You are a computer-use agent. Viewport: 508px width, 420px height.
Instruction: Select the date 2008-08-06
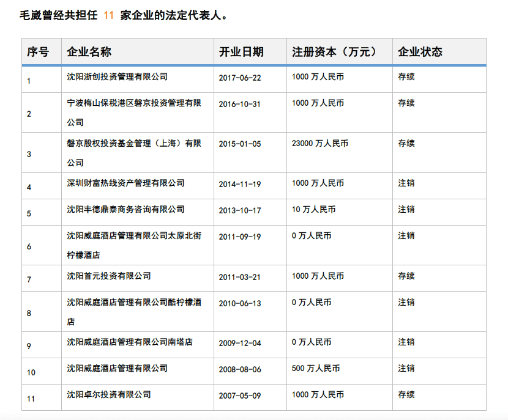pos(240,369)
